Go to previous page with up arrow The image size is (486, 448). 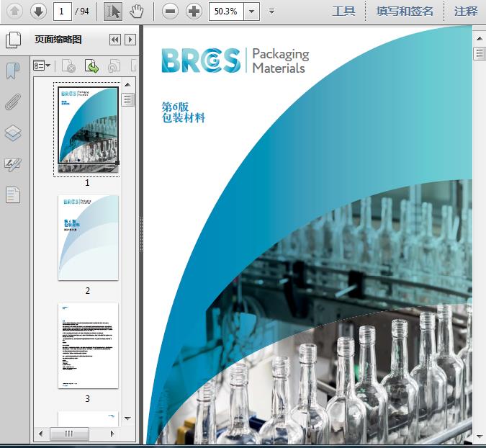point(14,12)
